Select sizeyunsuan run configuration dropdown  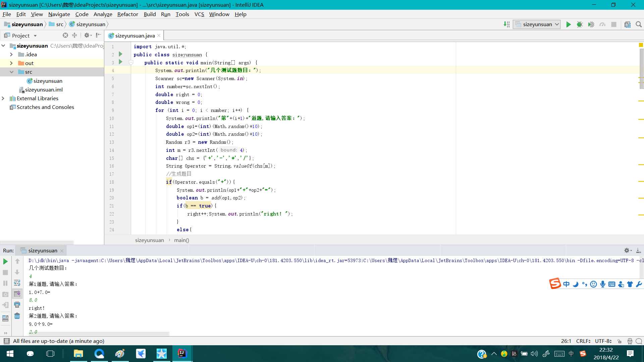click(536, 24)
